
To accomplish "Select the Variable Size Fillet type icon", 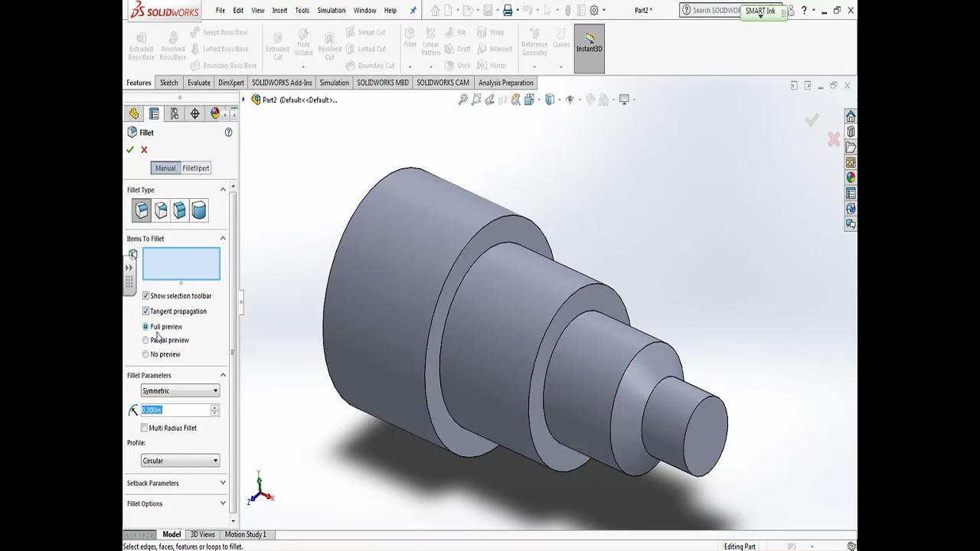I will (161, 210).
